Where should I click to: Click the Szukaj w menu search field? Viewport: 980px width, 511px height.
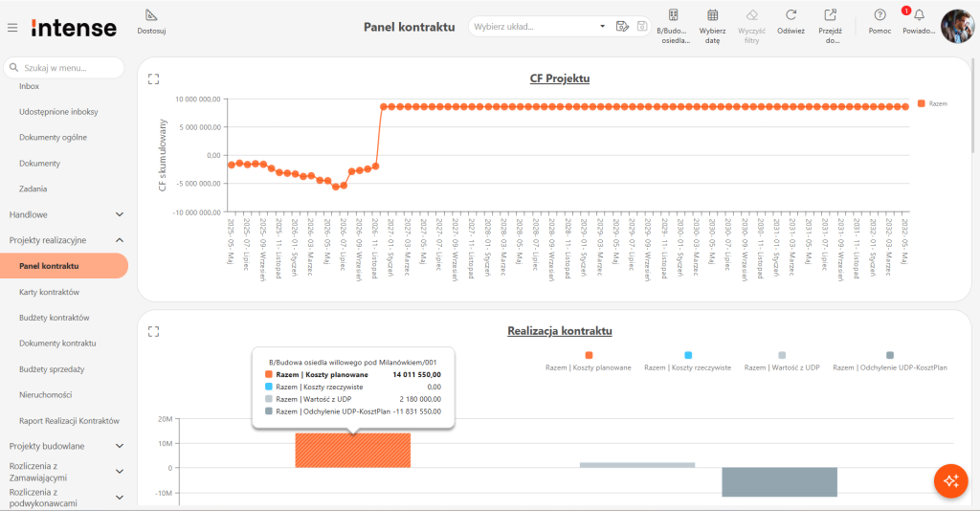[x=64, y=68]
